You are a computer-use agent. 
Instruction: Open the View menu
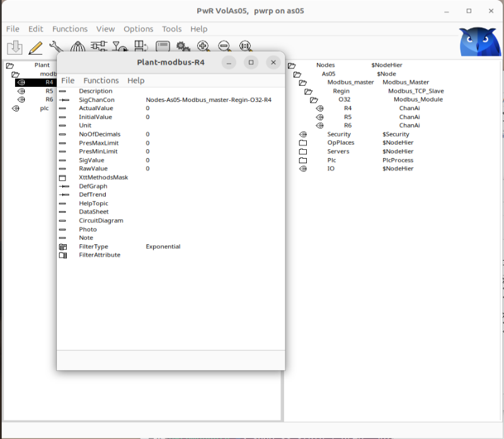pos(105,29)
